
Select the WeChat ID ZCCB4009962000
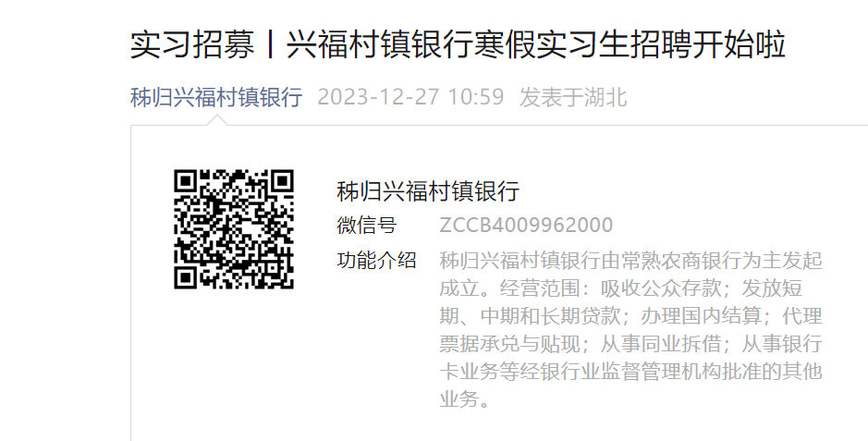(x=526, y=226)
